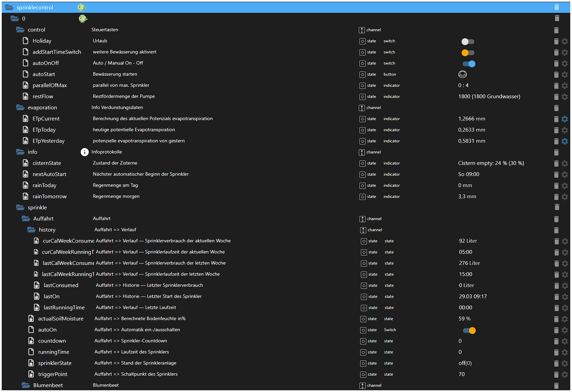Delete the Holiday state via trash icon
This screenshot has width=572, height=392.
click(x=556, y=41)
